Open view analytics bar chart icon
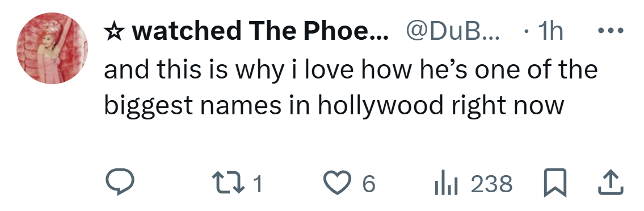This screenshot has width=644, height=211. click(446, 184)
